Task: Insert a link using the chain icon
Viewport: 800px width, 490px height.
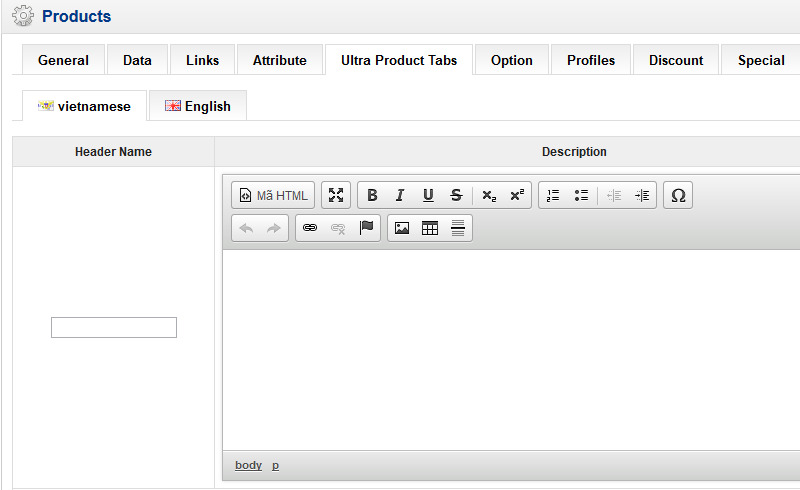Action: coord(310,228)
